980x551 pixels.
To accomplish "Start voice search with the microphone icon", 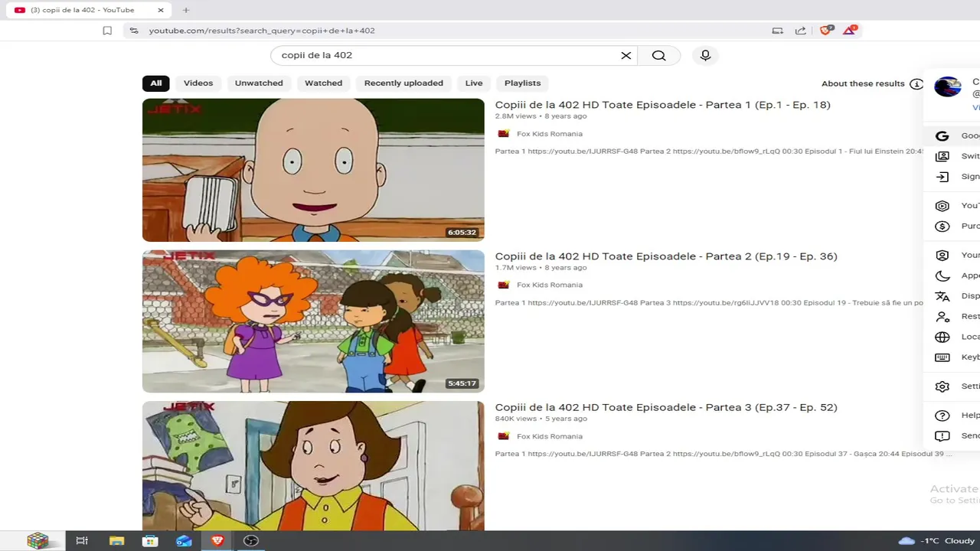I will click(705, 55).
